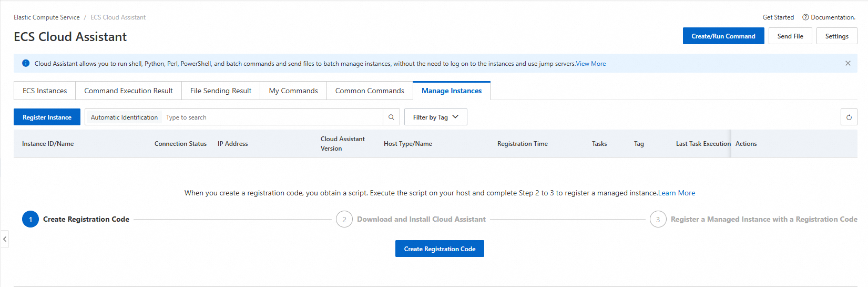
Task: Close the Cloud Assistant info banner
Action: 848,63
